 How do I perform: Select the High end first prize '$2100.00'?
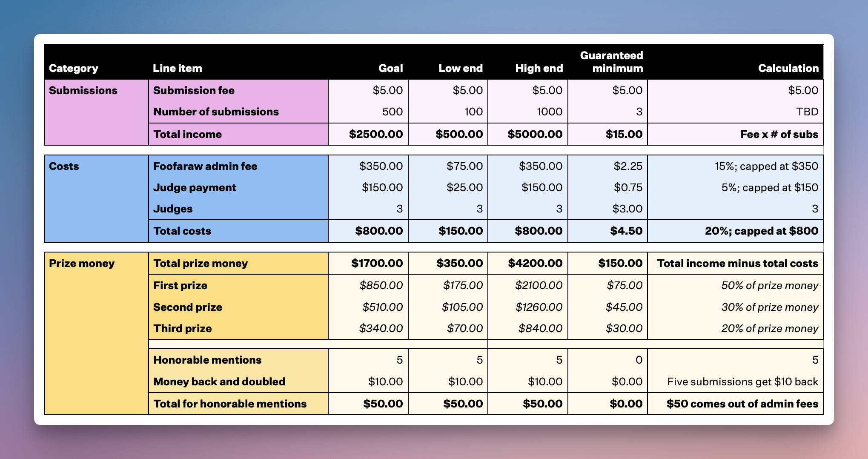click(539, 285)
